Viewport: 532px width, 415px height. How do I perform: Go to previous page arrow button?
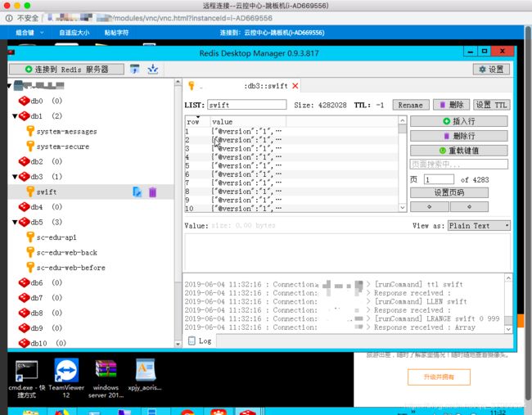point(429,206)
